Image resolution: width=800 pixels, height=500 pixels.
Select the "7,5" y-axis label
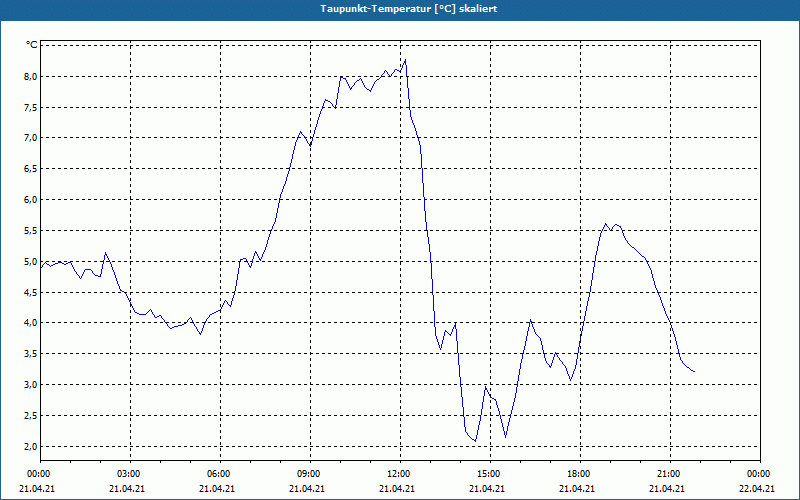(x=31, y=108)
